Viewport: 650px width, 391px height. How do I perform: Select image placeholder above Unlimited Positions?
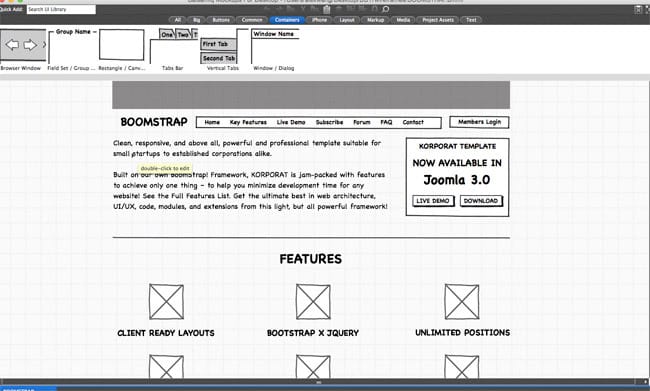click(461, 301)
